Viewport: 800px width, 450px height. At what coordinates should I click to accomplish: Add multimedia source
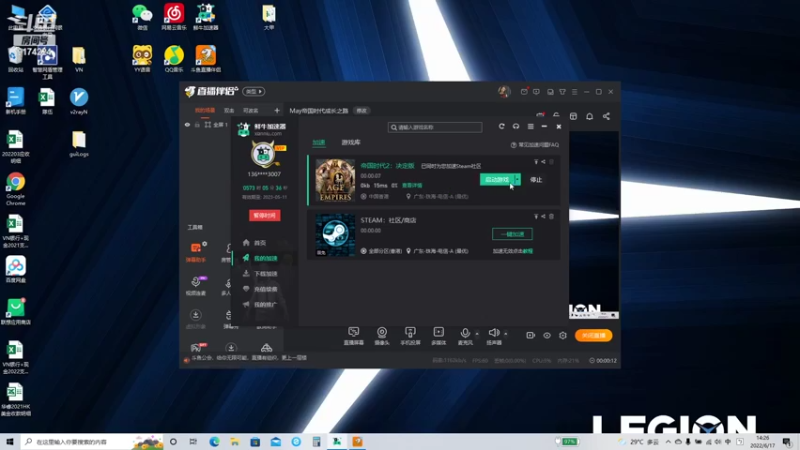click(438, 336)
